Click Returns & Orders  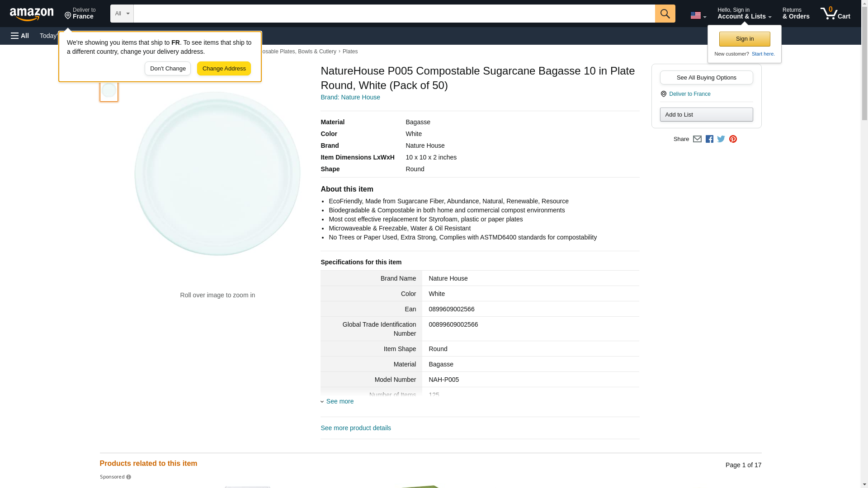pyautogui.click(x=796, y=14)
